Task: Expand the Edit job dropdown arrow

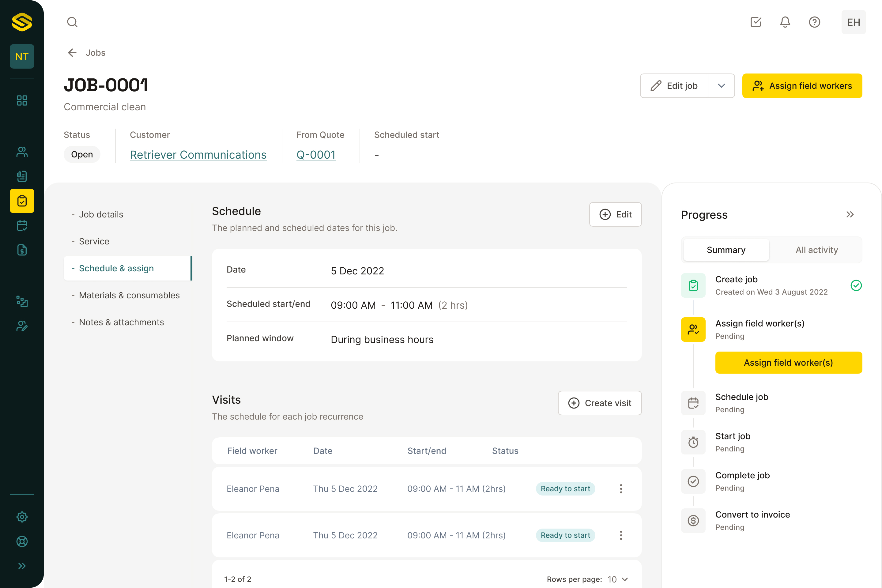Action: click(x=721, y=86)
